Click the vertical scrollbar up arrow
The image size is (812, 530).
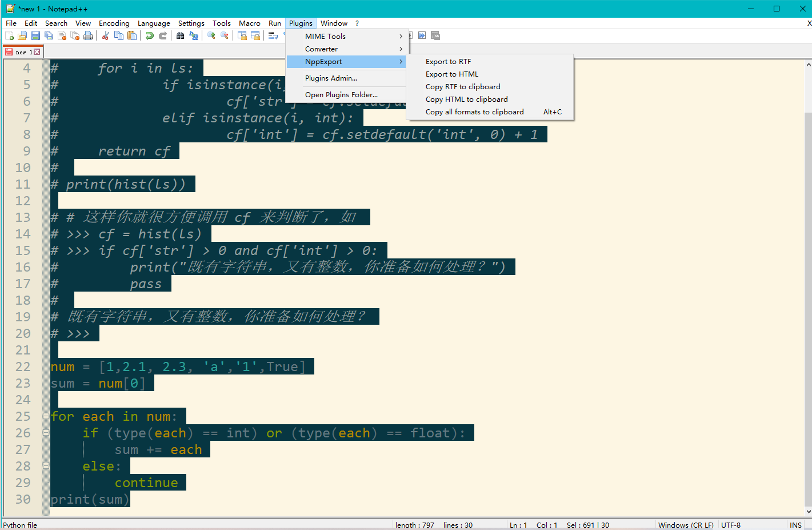pos(808,65)
